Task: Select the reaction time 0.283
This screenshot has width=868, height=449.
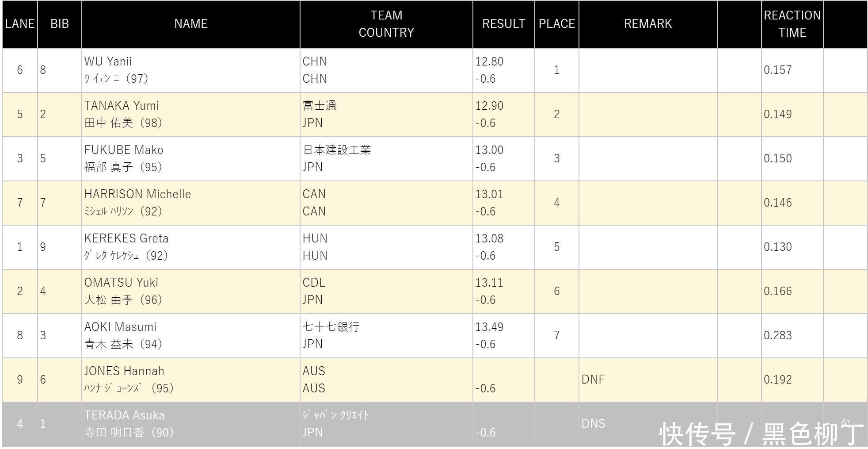Action: click(x=777, y=335)
